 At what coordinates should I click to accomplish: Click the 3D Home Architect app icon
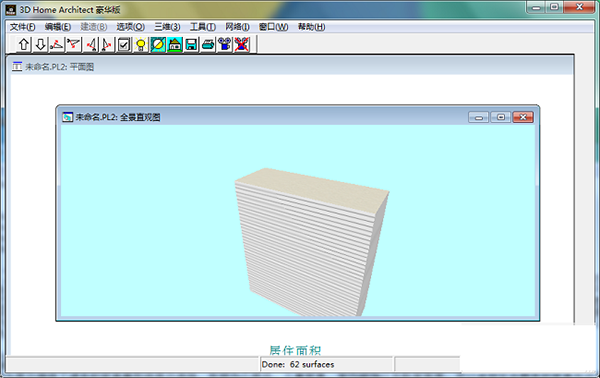[x=11, y=9]
